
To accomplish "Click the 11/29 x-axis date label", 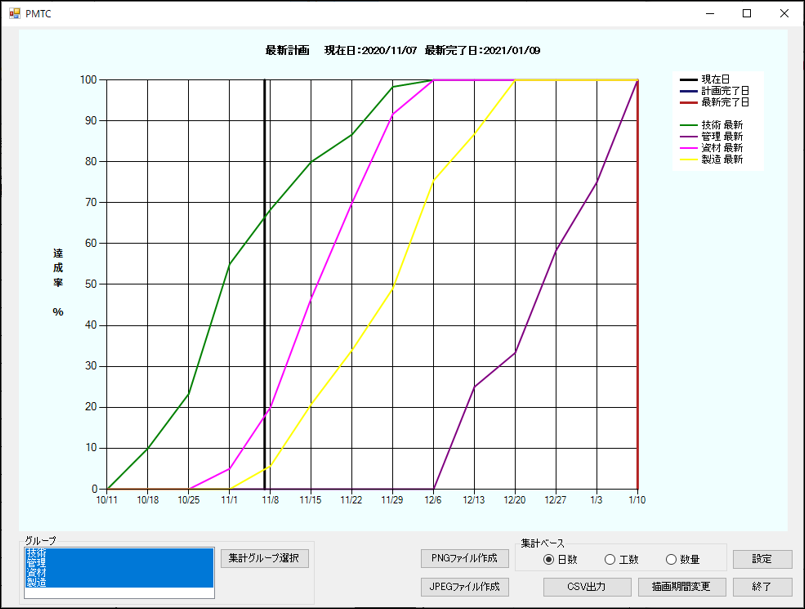I will click(392, 500).
